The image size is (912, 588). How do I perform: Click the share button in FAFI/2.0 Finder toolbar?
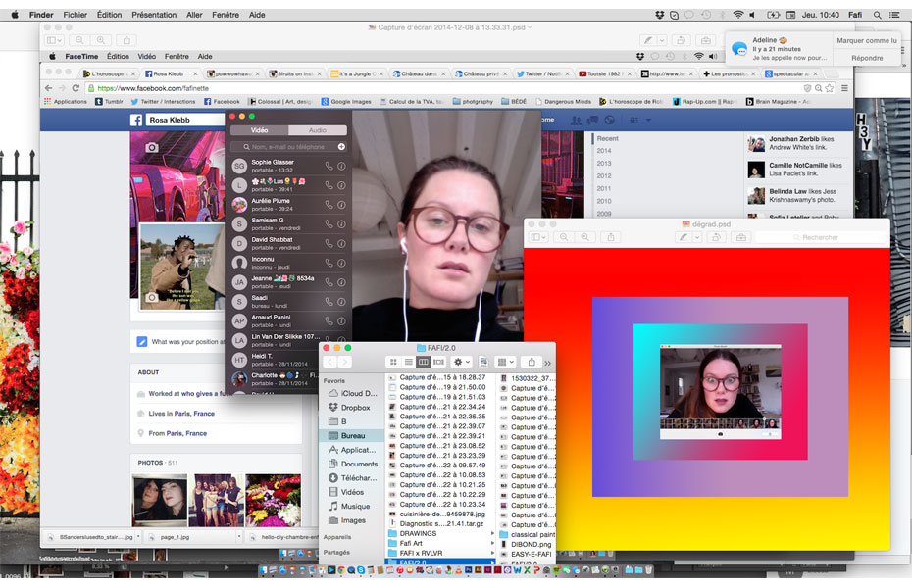(x=532, y=362)
